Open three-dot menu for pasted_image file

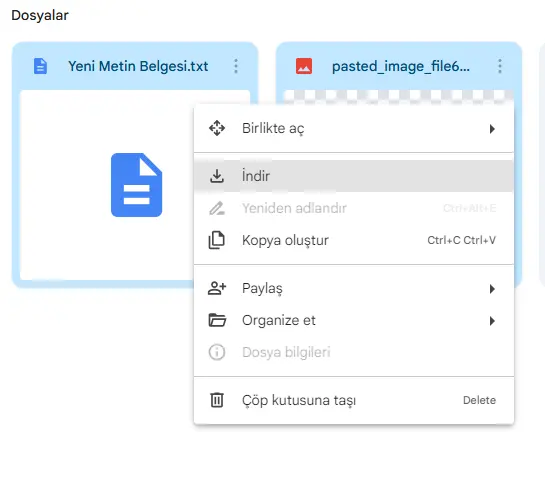(x=500, y=66)
